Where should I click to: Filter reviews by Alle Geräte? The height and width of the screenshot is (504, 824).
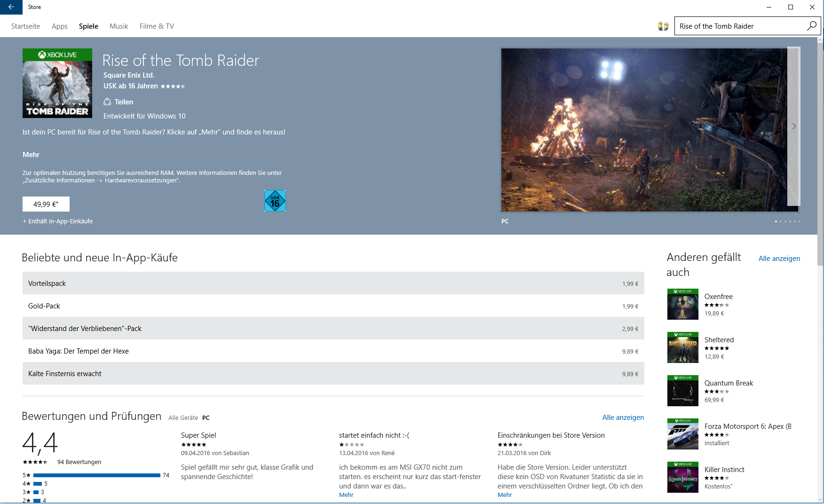[183, 417]
